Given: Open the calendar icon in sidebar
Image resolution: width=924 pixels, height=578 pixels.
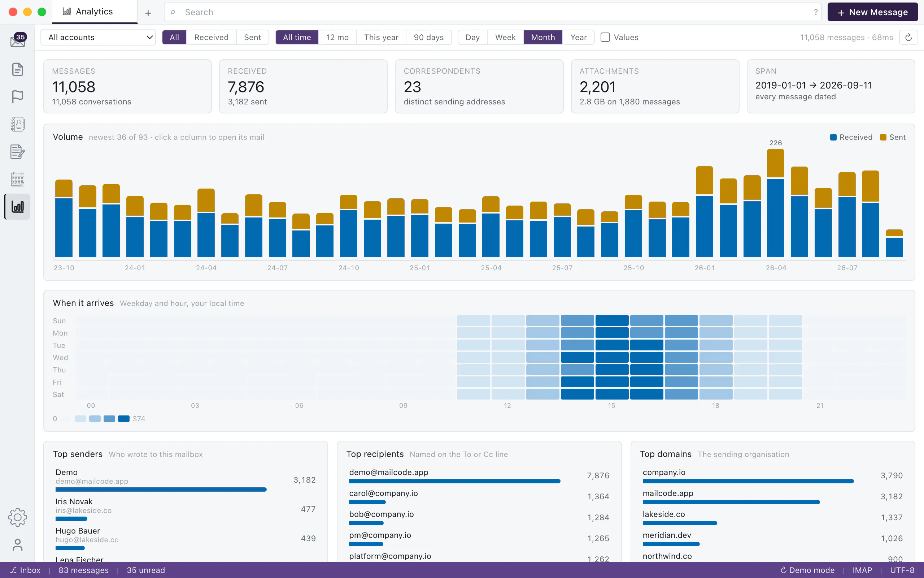Looking at the screenshot, I should 18,179.
